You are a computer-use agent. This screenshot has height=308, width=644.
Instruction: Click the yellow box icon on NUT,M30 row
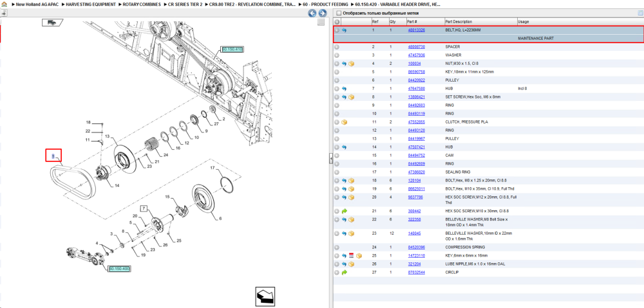tap(351, 64)
